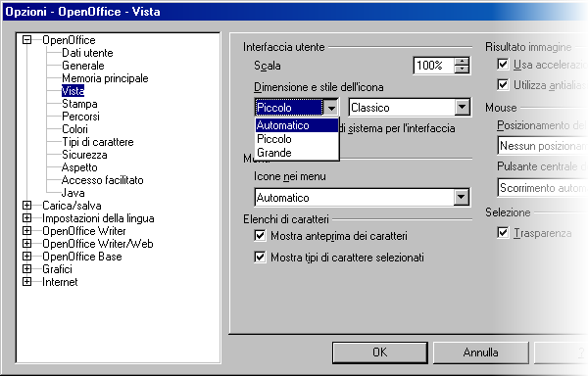Toggle Usa accelerazione checkbox

(503, 64)
